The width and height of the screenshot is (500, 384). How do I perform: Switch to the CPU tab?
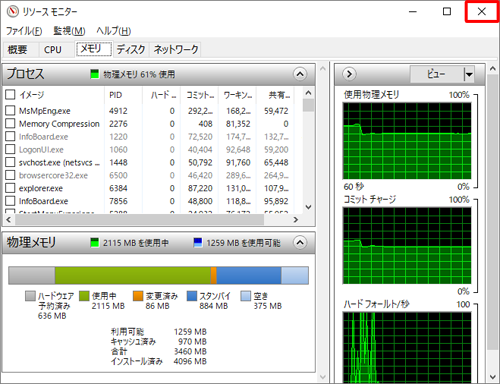(x=53, y=50)
